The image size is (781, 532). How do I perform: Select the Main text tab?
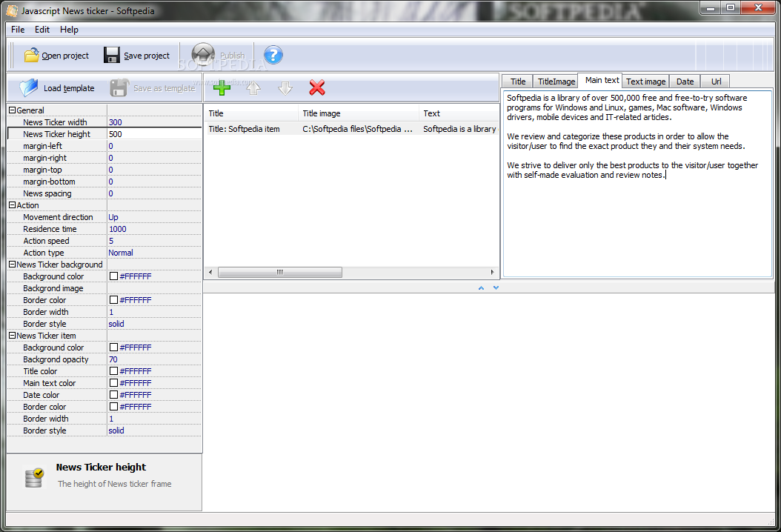click(602, 80)
